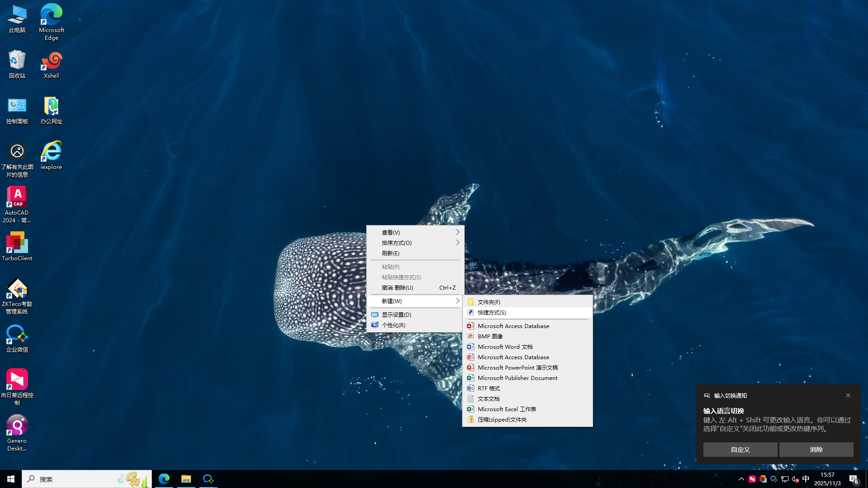Image resolution: width=868 pixels, height=488 pixels.
Task: Open File Explorer from the taskbar
Action: (x=186, y=479)
